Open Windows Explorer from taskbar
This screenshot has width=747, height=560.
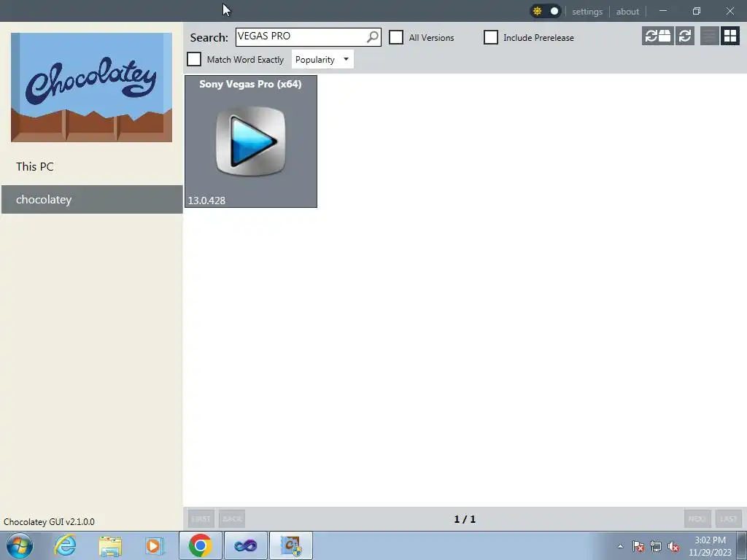[x=110, y=545]
